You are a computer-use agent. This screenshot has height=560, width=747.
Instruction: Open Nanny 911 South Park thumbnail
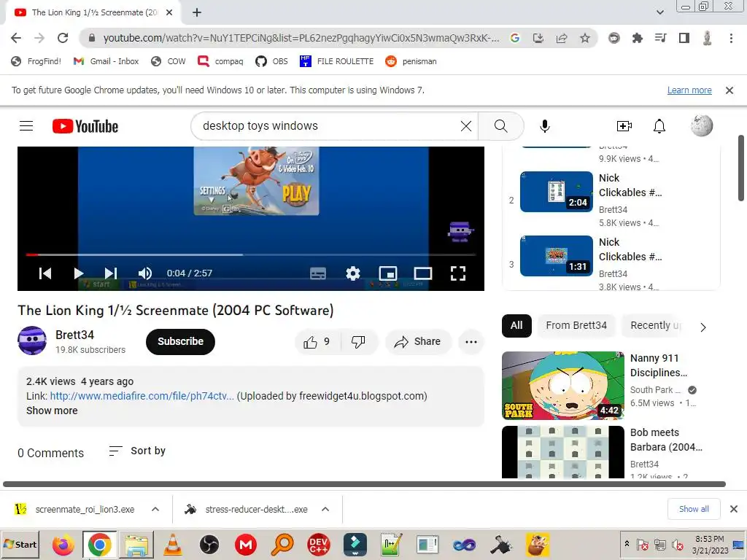(563, 386)
